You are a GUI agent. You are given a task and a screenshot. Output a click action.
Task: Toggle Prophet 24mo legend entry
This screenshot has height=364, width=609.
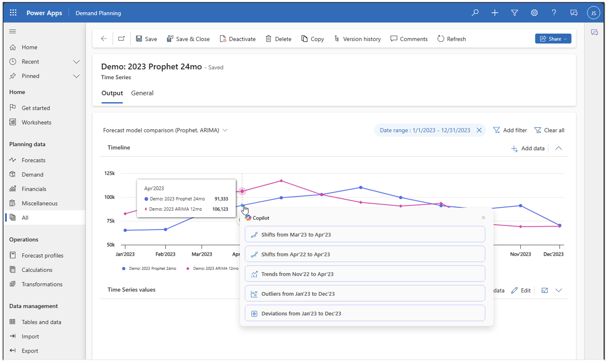click(x=149, y=269)
